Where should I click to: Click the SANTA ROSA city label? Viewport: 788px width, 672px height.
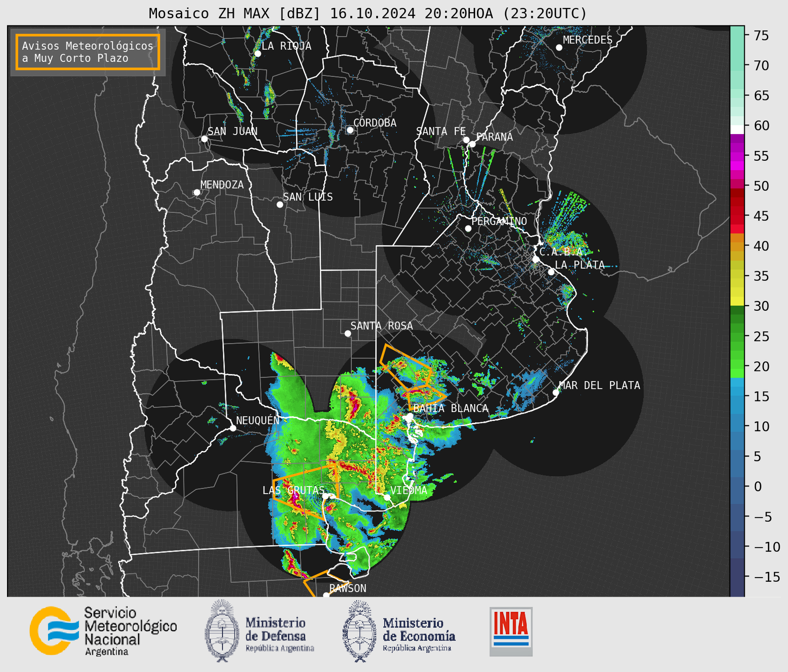tap(382, 326)
